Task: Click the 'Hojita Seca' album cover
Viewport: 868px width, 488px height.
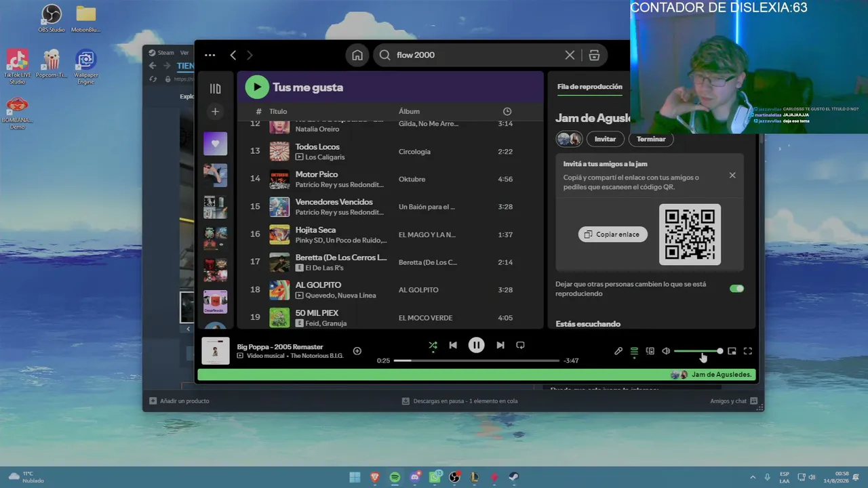Action: [279, 235]
